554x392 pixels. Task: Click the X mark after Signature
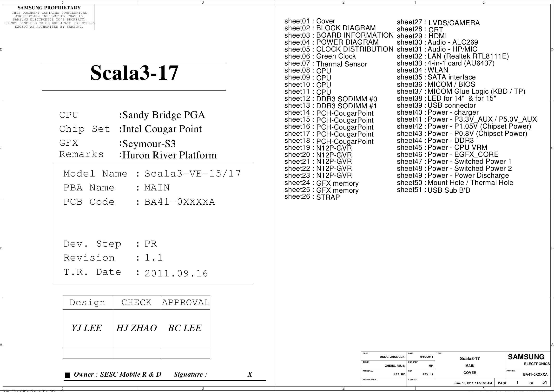click(x=250, y=374)
